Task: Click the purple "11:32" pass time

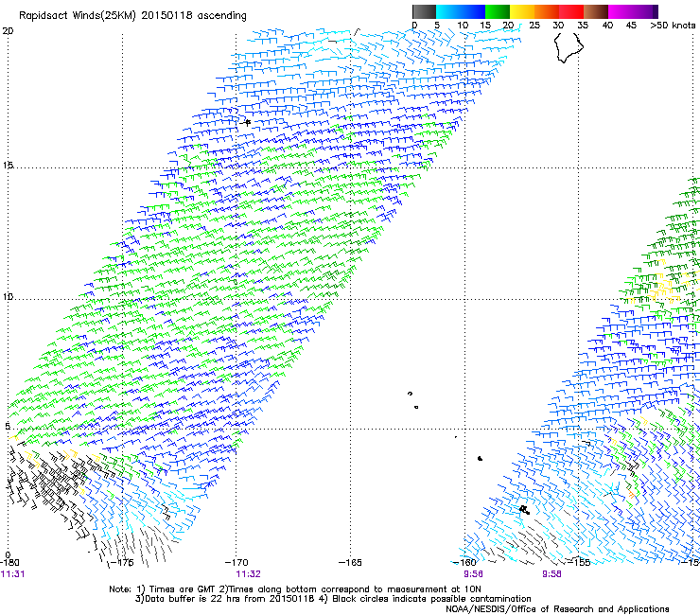Action: click(x=248, y=574)
